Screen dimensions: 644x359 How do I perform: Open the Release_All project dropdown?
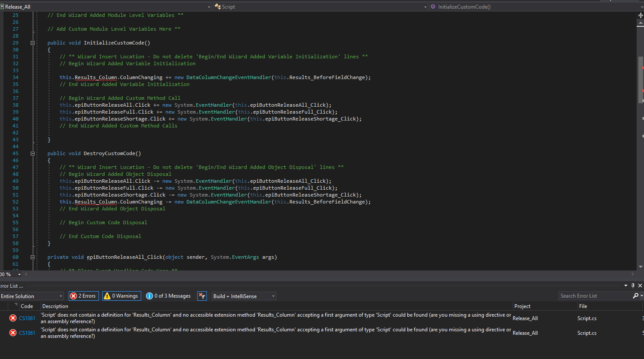[x=209, y=6]
